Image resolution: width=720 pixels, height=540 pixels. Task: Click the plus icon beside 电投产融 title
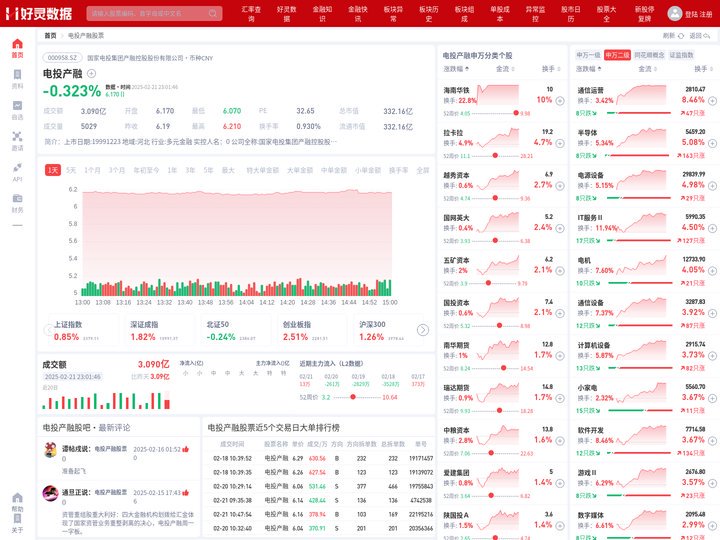(91, 73)
